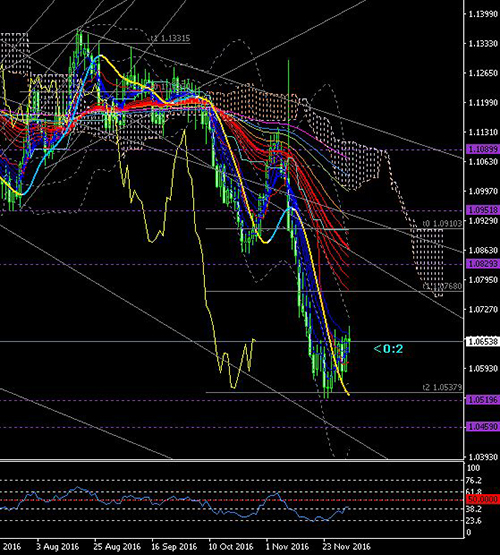Click the 1.03930 price scale value
Image resolution: width=500 pixels, height=555 pixels.
483,457
